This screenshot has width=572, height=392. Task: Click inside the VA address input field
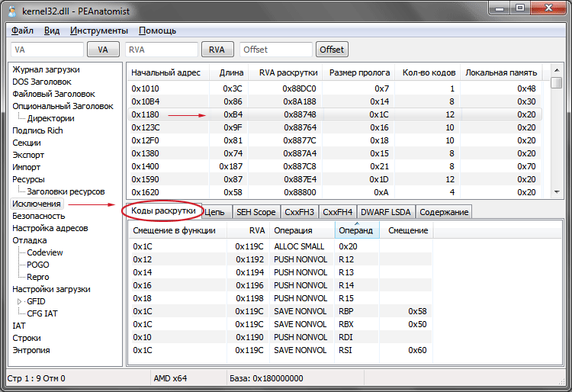pyautogui.click(x=47, y=50)
